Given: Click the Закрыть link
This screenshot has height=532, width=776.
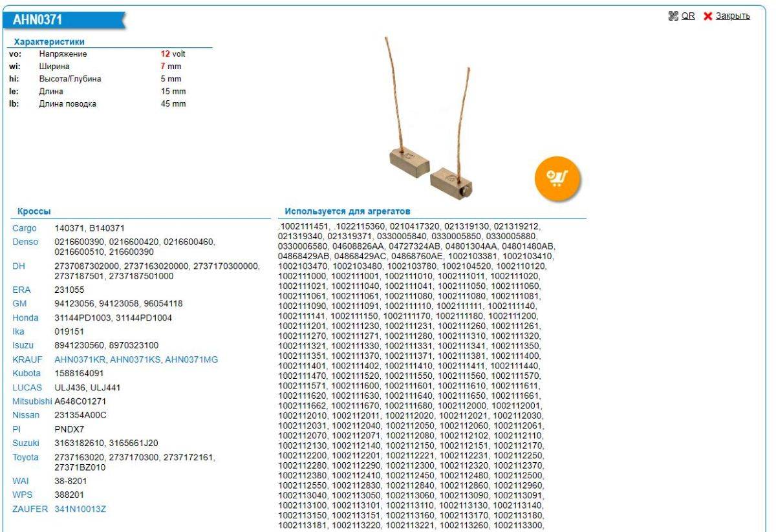Looking at the screenshot, I should click(732, 16).
